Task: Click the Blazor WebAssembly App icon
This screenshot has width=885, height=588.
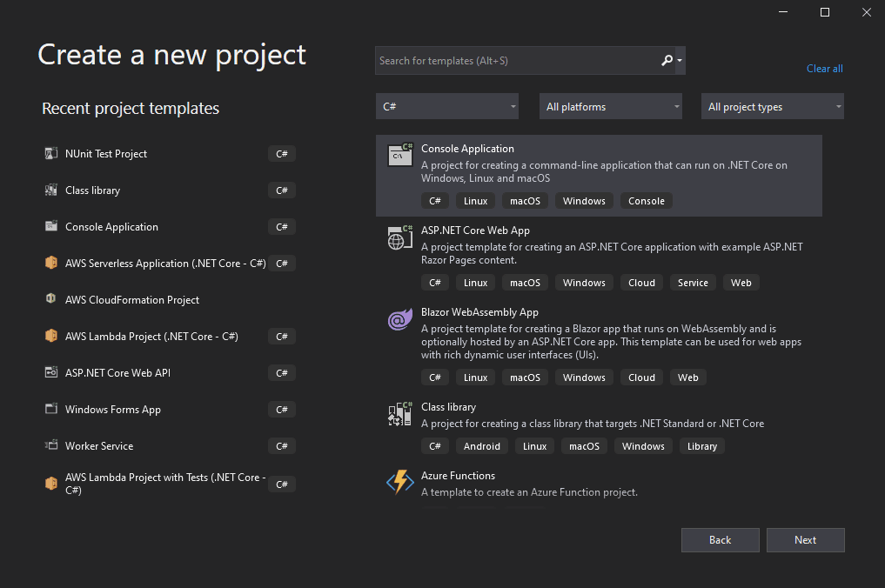Action: (399, 319)
